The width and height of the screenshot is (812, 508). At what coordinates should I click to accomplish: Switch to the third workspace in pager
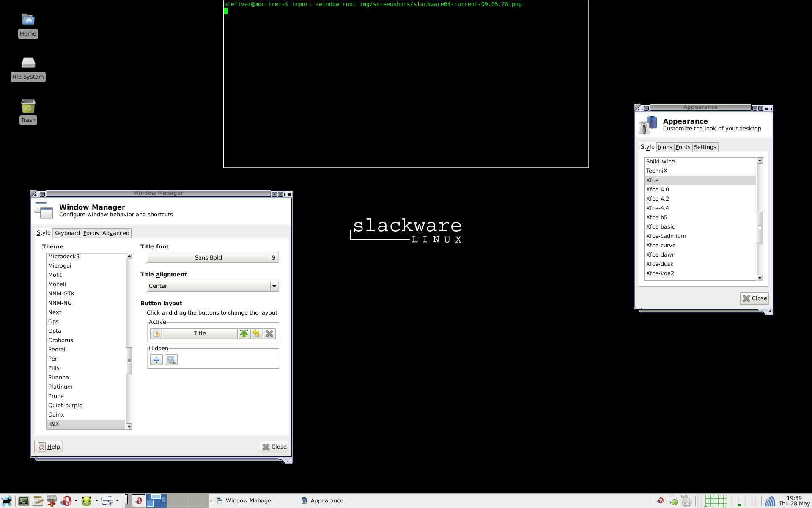point(177,501)
